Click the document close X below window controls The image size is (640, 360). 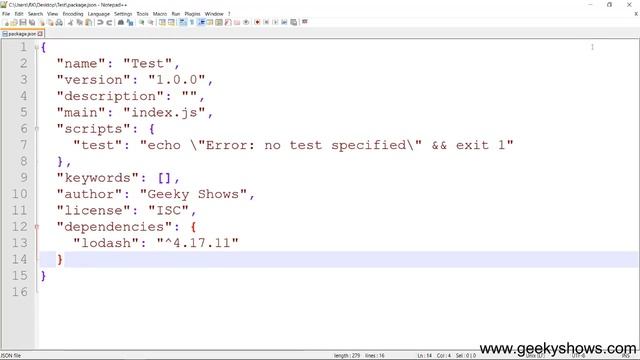[636, 14]
